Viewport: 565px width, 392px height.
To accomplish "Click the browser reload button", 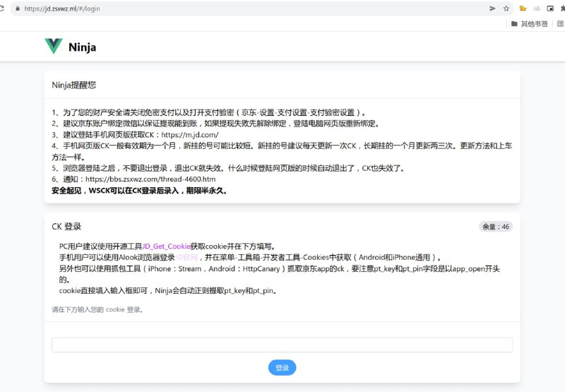I will click(3, 8).
